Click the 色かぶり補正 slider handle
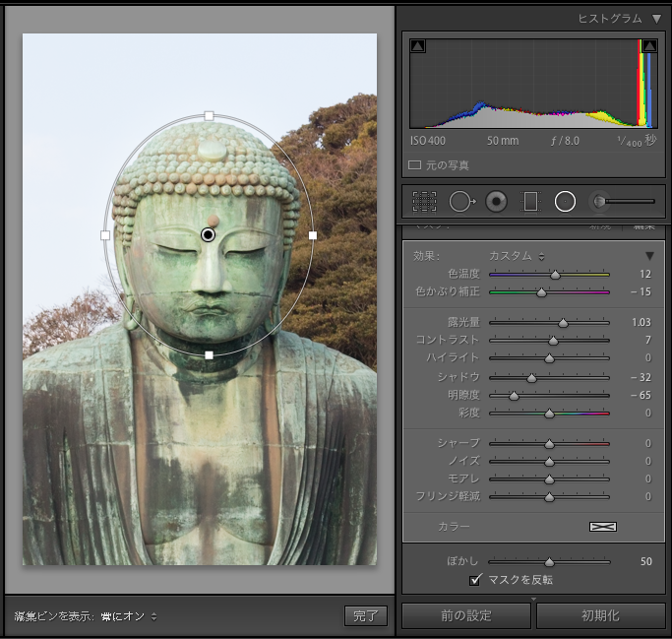Viewport: 672px width, 639px height. coord(542,292)
